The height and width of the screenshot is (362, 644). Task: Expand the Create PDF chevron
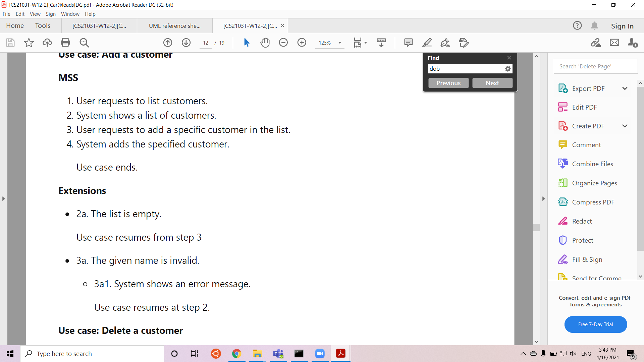[625, 126]
